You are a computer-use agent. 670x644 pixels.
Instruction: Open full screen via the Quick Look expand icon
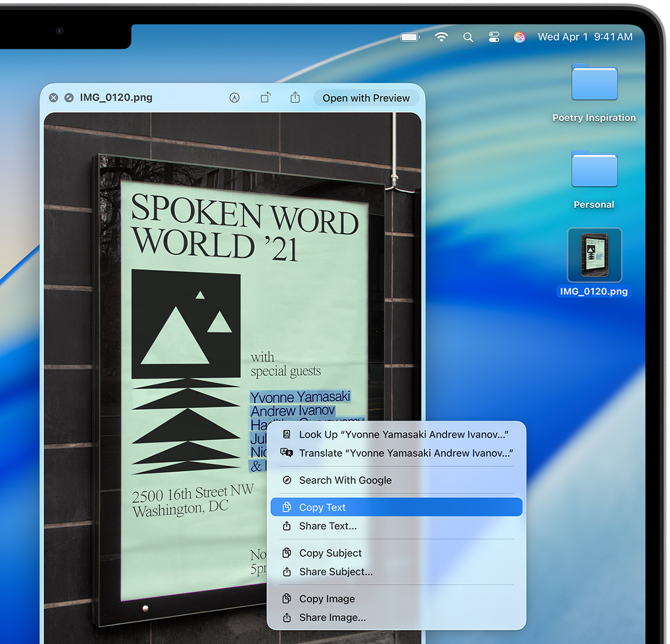[69, 98]
